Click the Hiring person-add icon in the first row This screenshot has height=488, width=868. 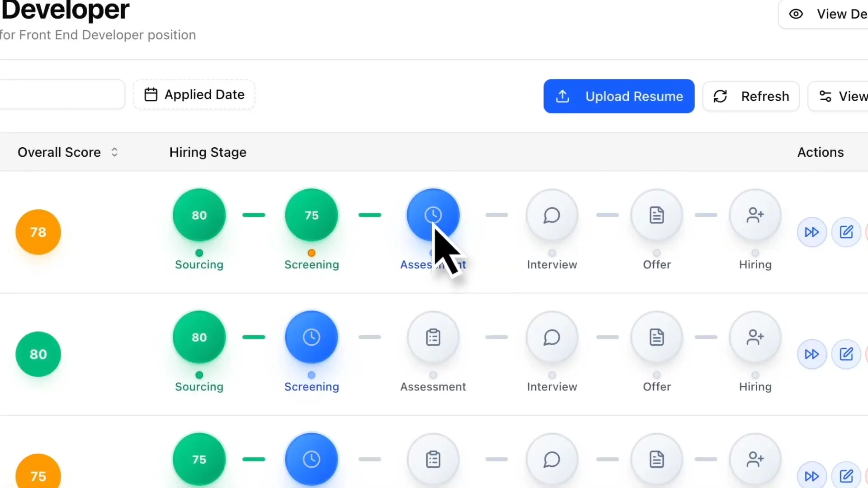coord(754,215)
